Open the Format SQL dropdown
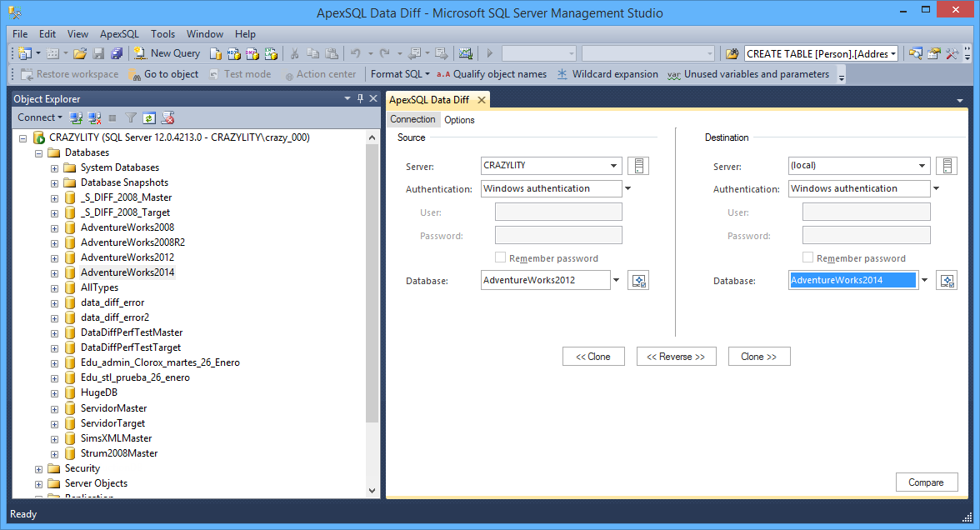Viewport: 980px width, 530px height. [x=400, y=74]
